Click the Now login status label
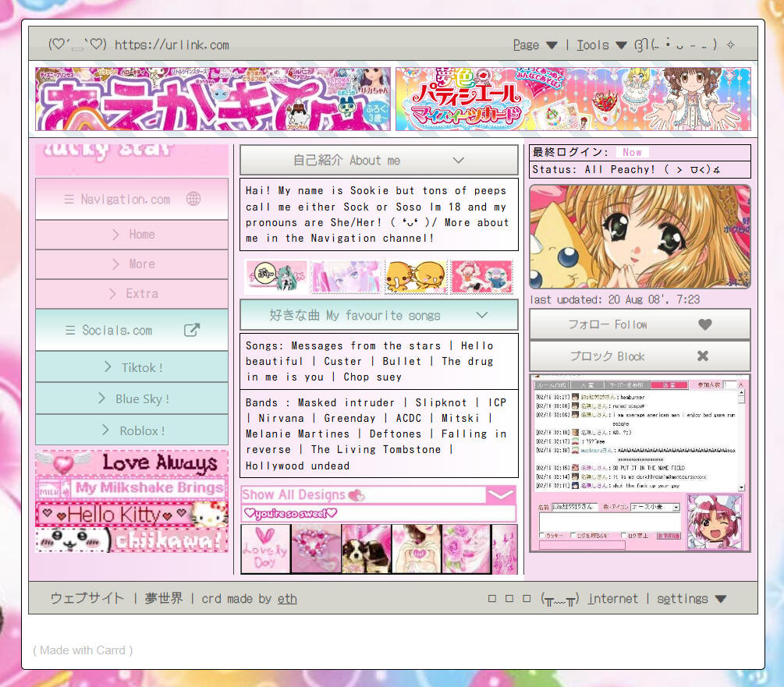Viewport: 784px width, 687px height. coord(632,152)
